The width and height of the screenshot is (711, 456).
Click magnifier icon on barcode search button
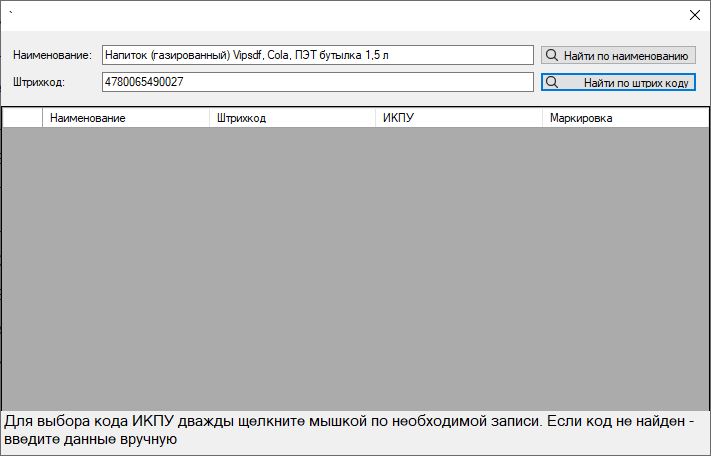click(551, 83)
